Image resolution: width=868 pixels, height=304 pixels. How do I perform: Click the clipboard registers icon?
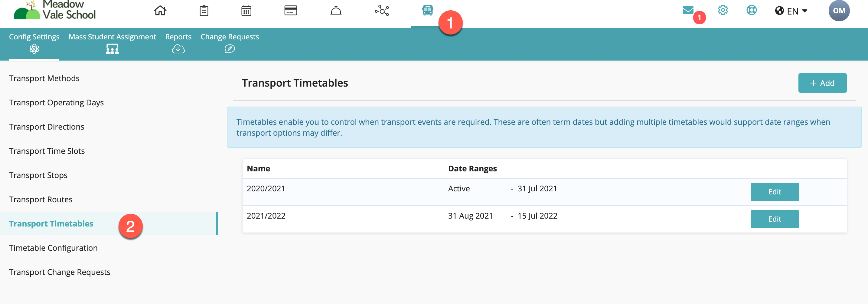coord(204,11)
